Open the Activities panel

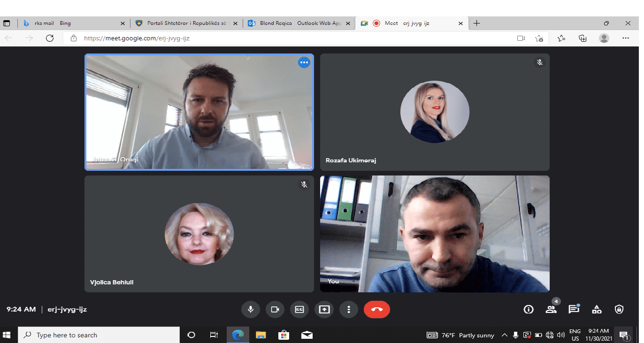[x=597, y=309]
